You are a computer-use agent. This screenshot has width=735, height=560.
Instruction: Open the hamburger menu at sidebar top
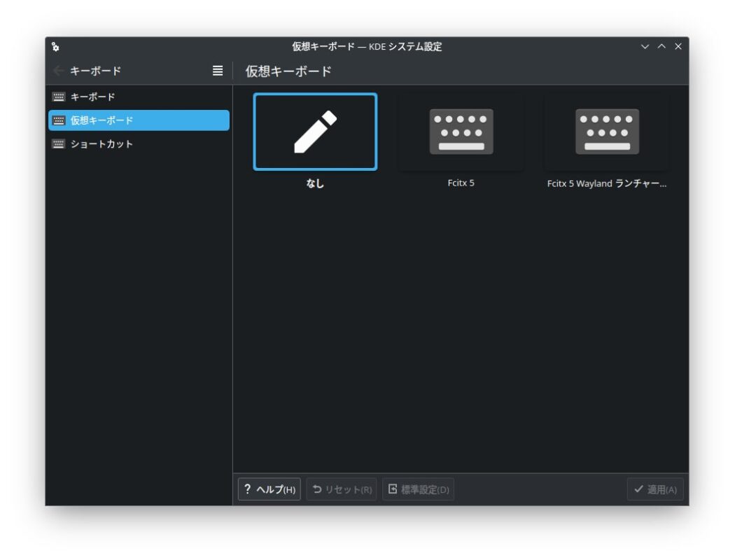tap(217, 71)
